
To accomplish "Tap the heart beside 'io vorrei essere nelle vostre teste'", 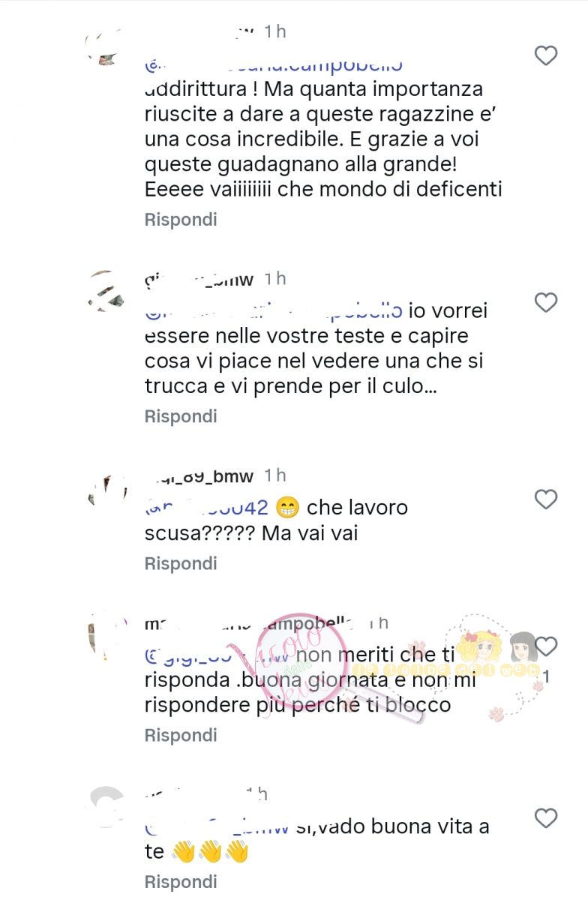I will coord(546,302).
